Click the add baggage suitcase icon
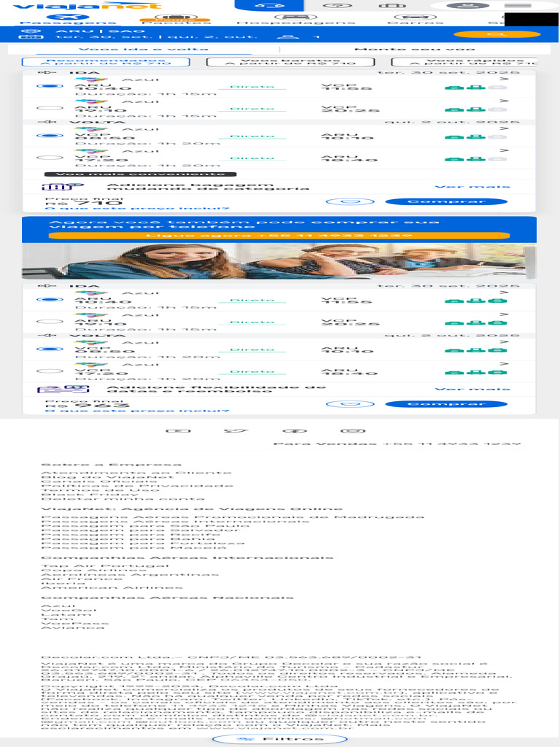The image size is (560, 747). point(63,187)
